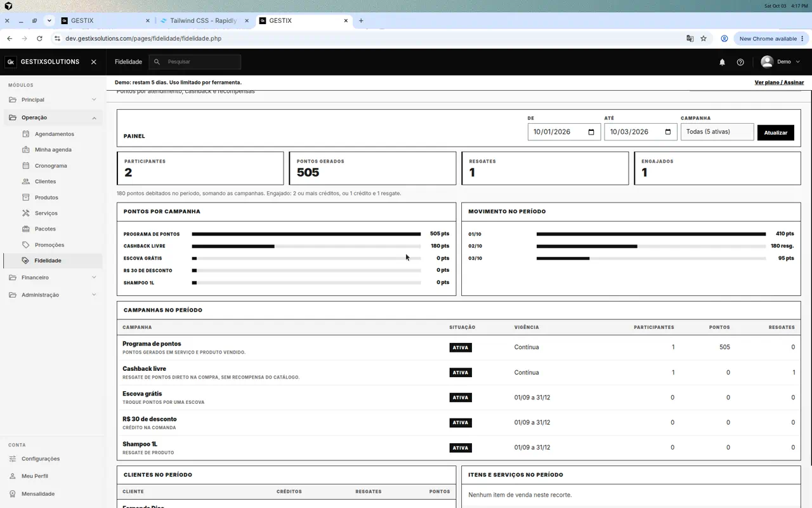
Task: Open a new Chrome tab
Action: [361, 21]
